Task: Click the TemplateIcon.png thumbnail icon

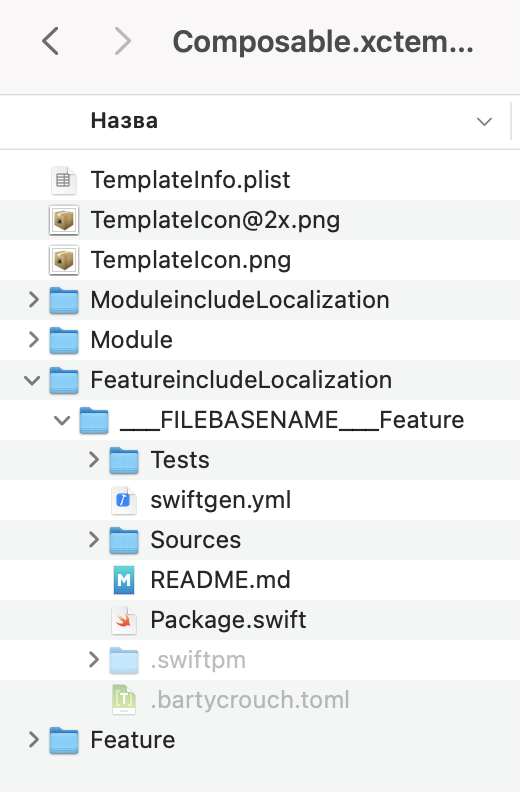Action: tap(64, 260)
